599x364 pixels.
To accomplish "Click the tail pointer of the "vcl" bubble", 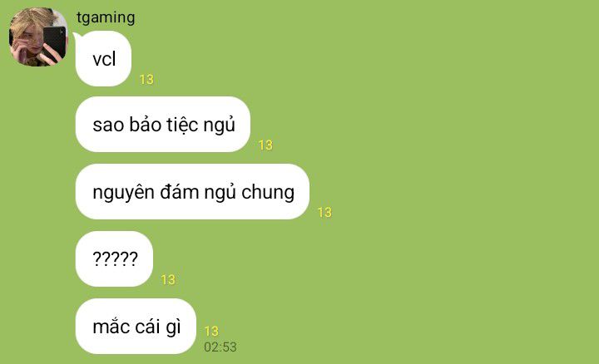I will [x=77, y=37].
